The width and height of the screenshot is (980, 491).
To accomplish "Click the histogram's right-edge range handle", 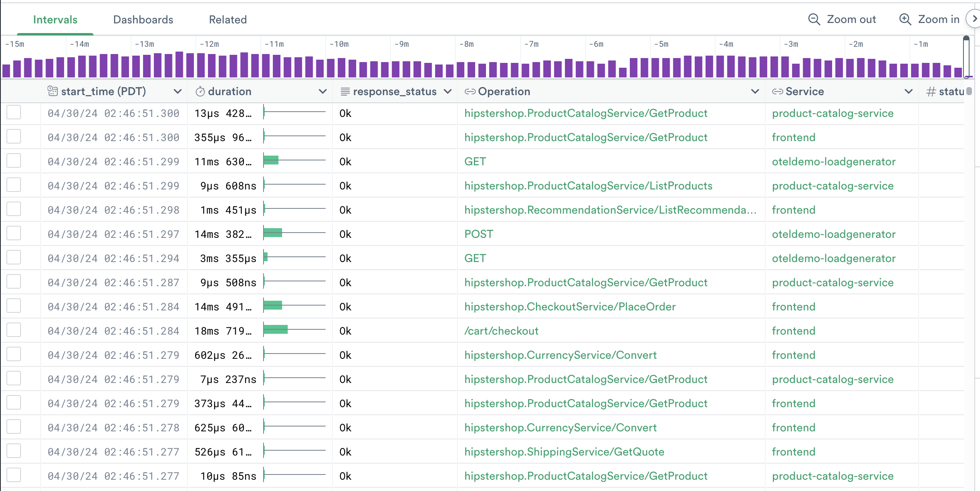I will (966, 57).
